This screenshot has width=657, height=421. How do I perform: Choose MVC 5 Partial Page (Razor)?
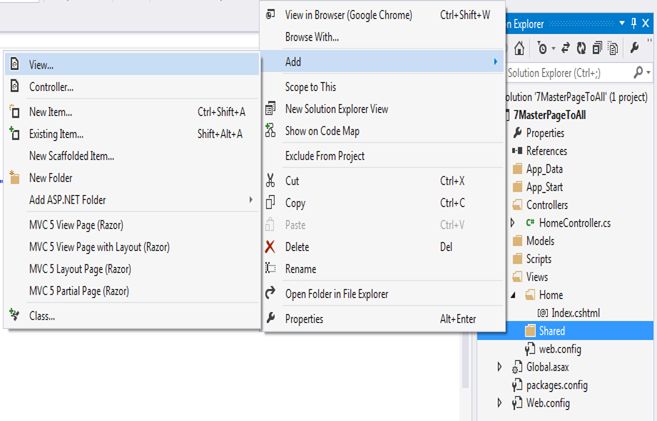(132, 291)
